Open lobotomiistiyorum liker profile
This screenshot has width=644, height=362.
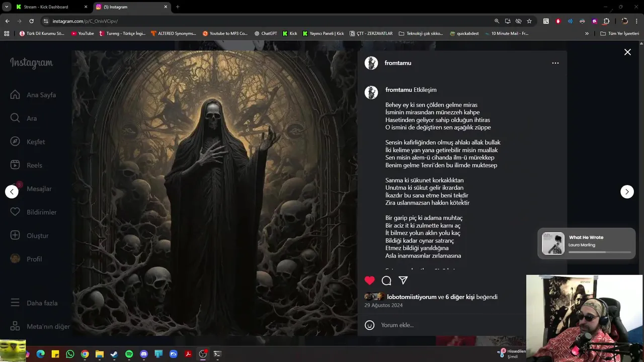[412, 297]
